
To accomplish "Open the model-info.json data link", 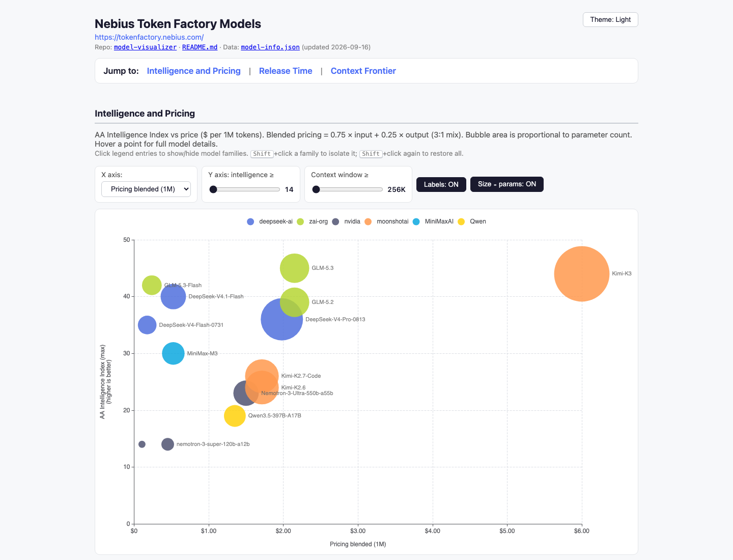I will pos(270,47).
